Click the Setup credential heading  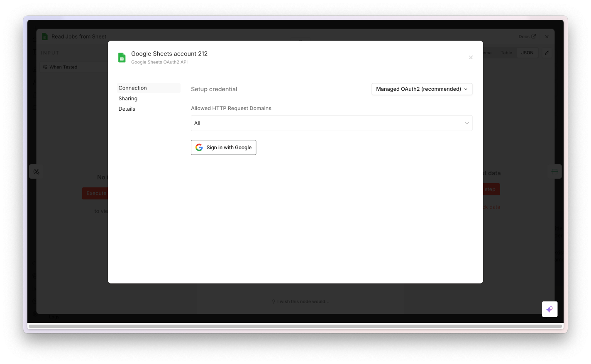coord(214,89)
